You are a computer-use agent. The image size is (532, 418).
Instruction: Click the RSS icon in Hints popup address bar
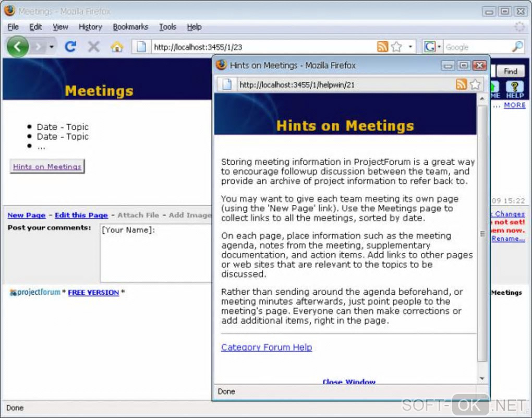point(461,84)
